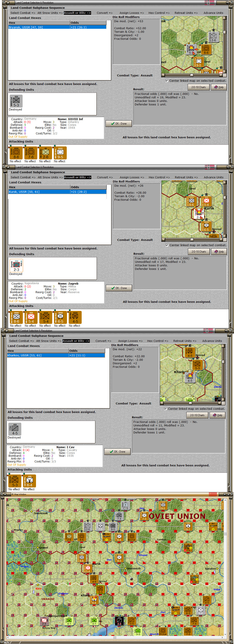Open Help in the Bryansk combat dialog
The image size is (234, 644).
tap(219, 87)
